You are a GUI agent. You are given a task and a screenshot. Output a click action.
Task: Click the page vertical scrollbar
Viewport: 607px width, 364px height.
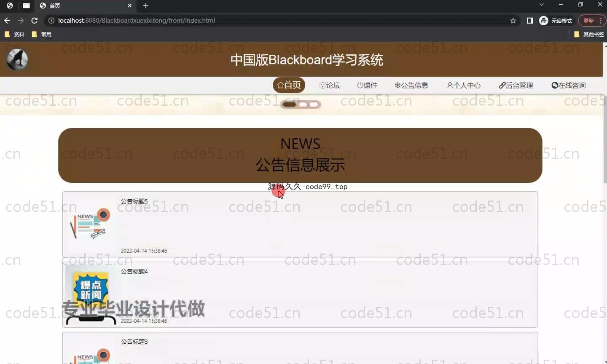[605, 139]
